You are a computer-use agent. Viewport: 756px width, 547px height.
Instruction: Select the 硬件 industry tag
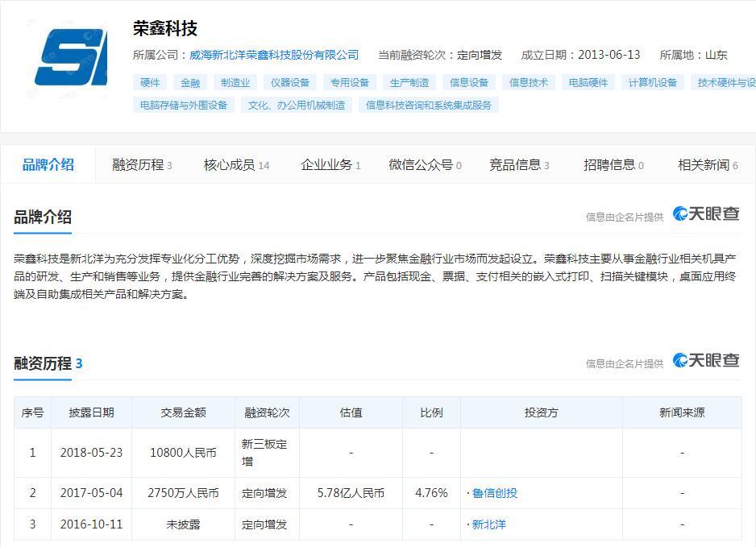151,82
